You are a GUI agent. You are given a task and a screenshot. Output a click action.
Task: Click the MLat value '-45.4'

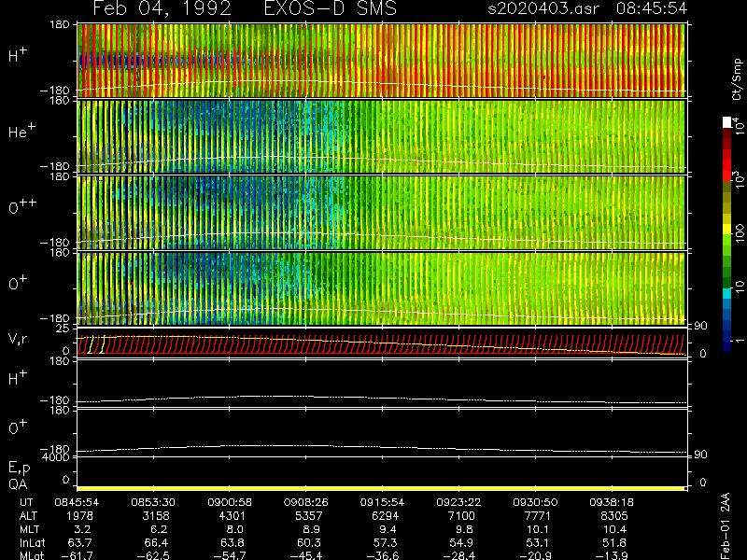coord(306,555)
